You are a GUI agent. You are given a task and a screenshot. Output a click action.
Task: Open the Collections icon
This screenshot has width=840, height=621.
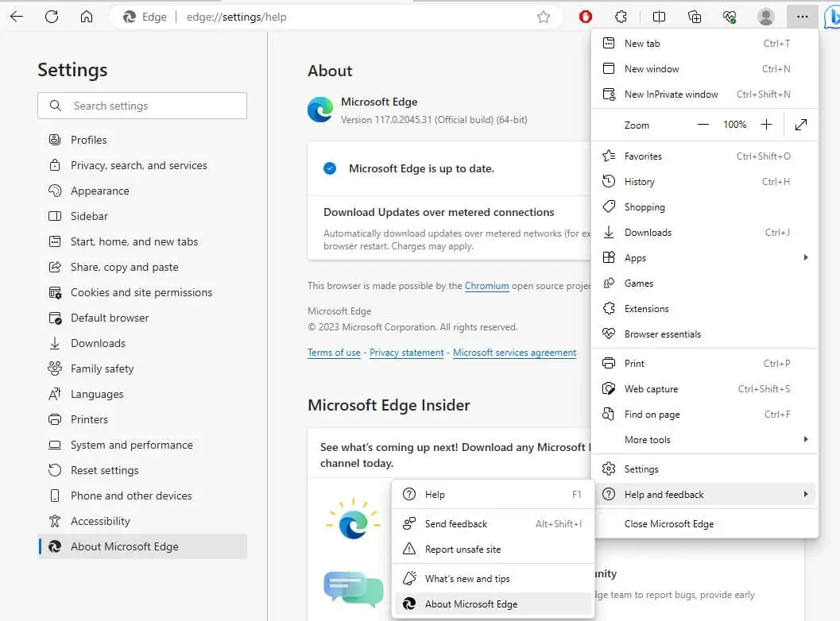pos(694,16)
